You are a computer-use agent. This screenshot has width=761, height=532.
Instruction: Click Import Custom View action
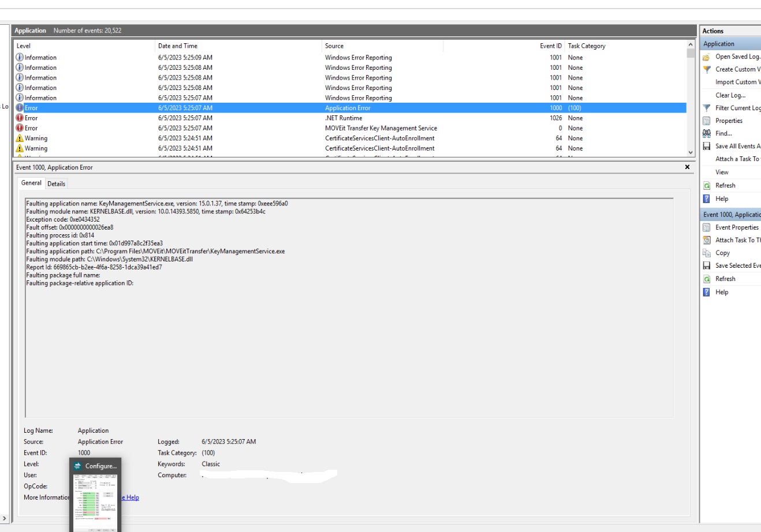tap(738, 82)
